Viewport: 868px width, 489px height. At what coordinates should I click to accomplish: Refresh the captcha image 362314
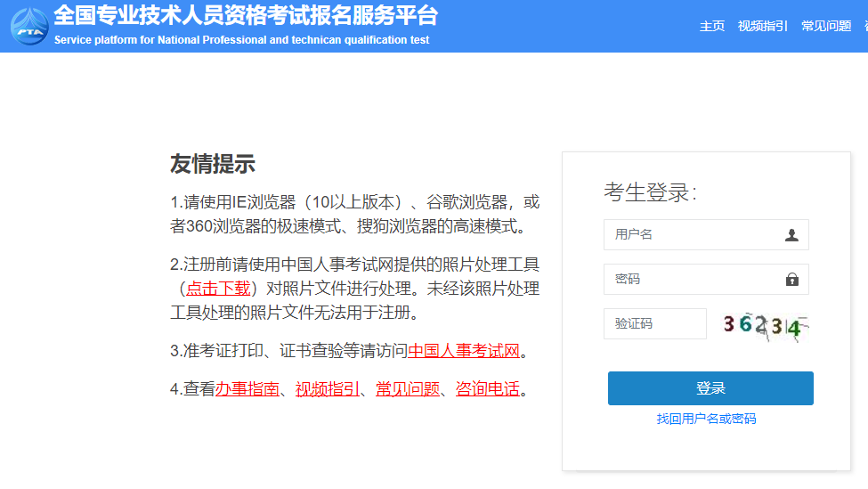[767, 326]
